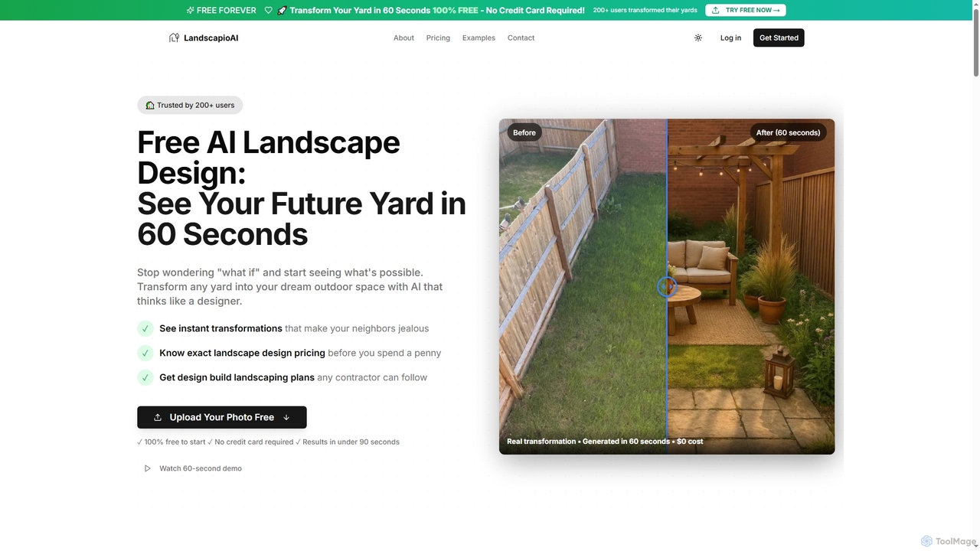Screen dimensions: 980x551
Task: Watch the 60-second demo link
Action: pos(201,468)
